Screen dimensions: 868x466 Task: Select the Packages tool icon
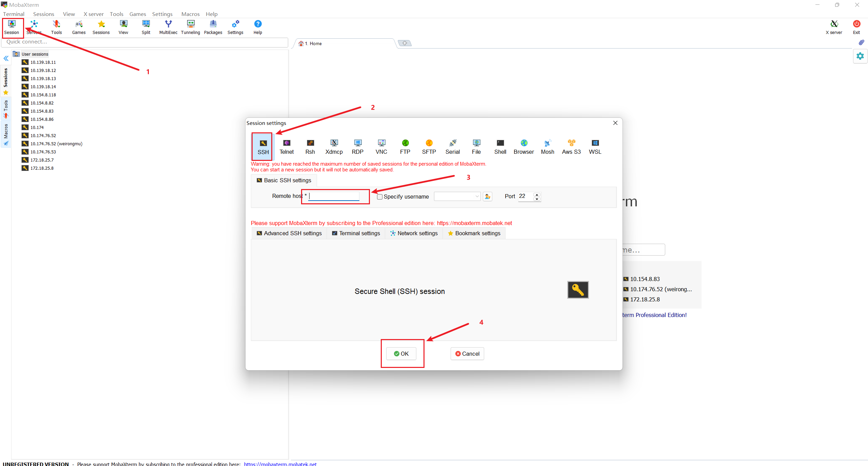coord(212,27)
